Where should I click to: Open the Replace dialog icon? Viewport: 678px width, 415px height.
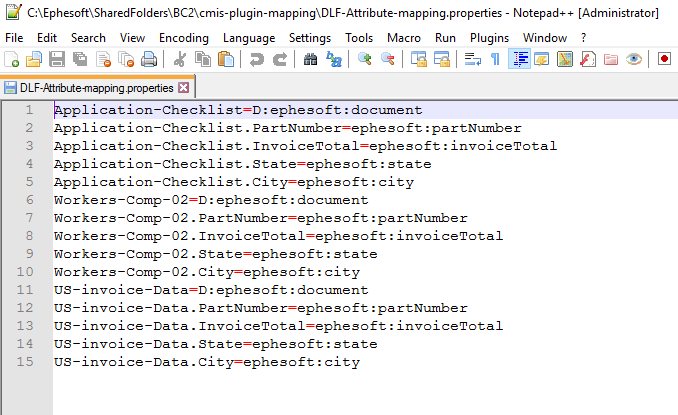click(333, 59)
